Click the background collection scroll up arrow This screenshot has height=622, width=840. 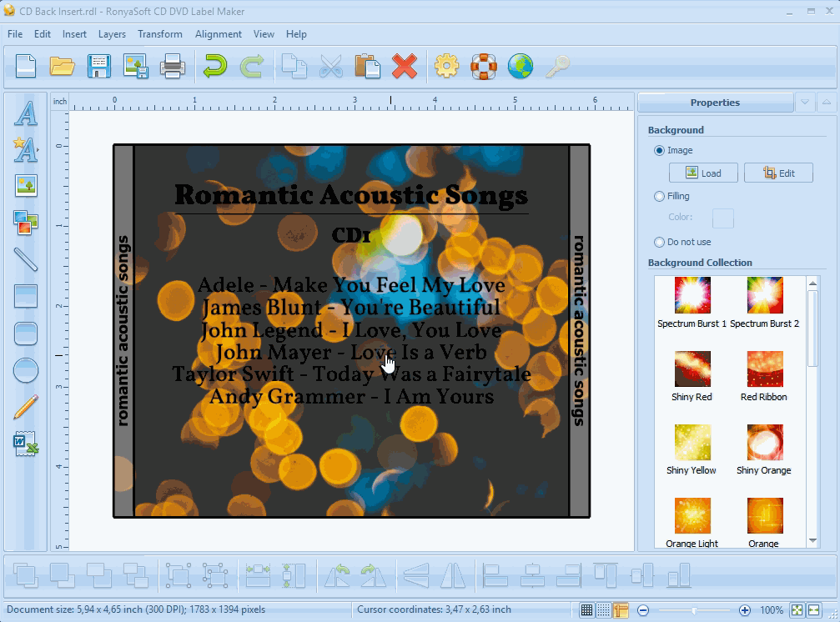(x=812, y=283)
